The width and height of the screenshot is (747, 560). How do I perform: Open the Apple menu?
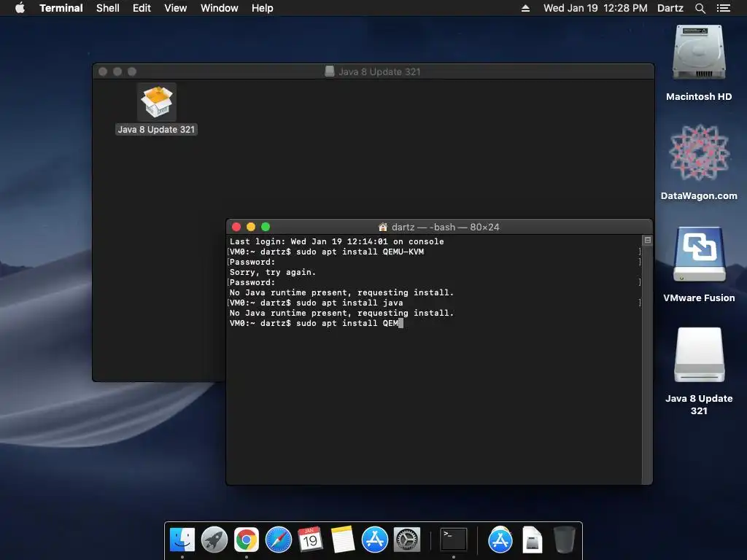[x=20, y=8]
